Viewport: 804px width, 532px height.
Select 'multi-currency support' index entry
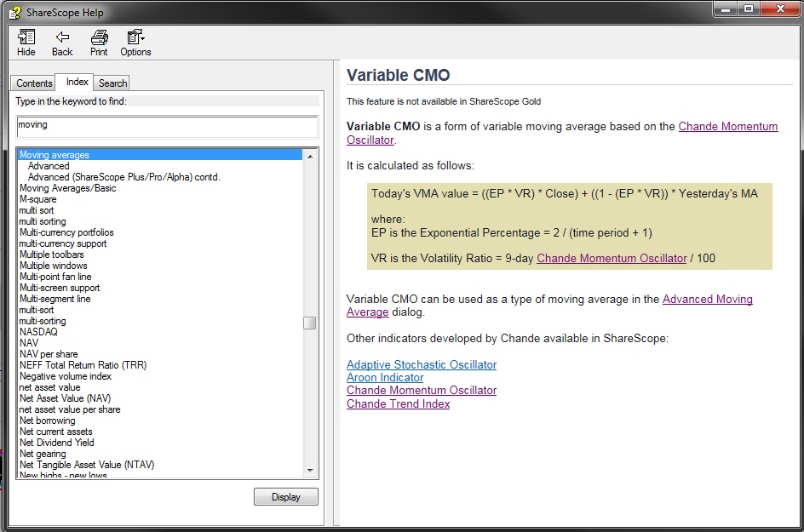62,243
